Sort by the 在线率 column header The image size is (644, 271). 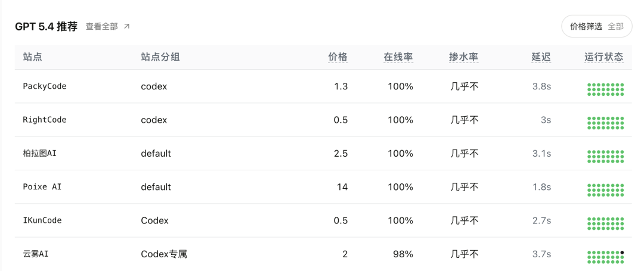[398, 57]
